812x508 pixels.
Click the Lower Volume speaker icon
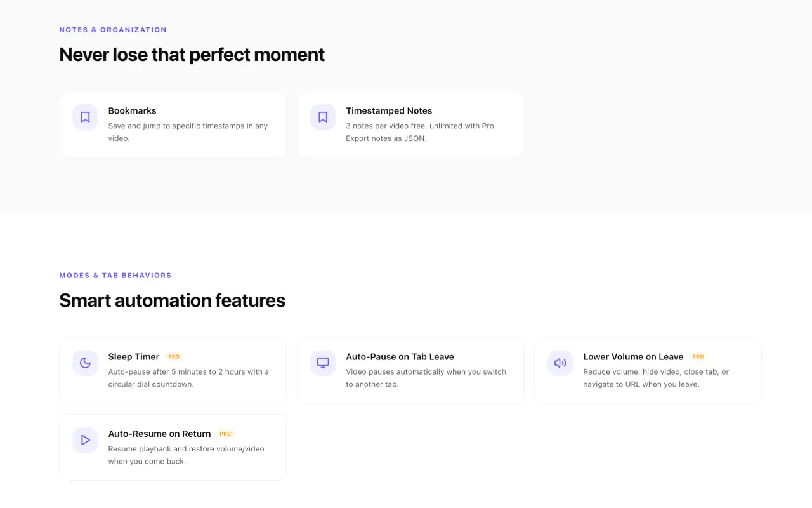click(x=560, y=363)
